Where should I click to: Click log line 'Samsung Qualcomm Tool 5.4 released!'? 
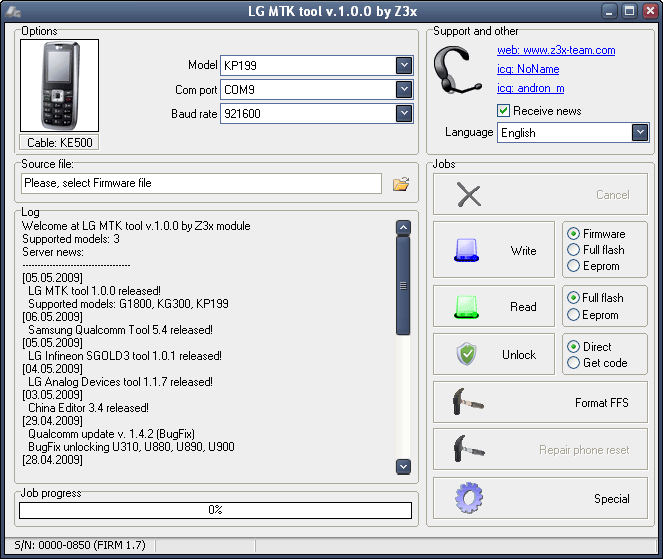tap(121, 330)
